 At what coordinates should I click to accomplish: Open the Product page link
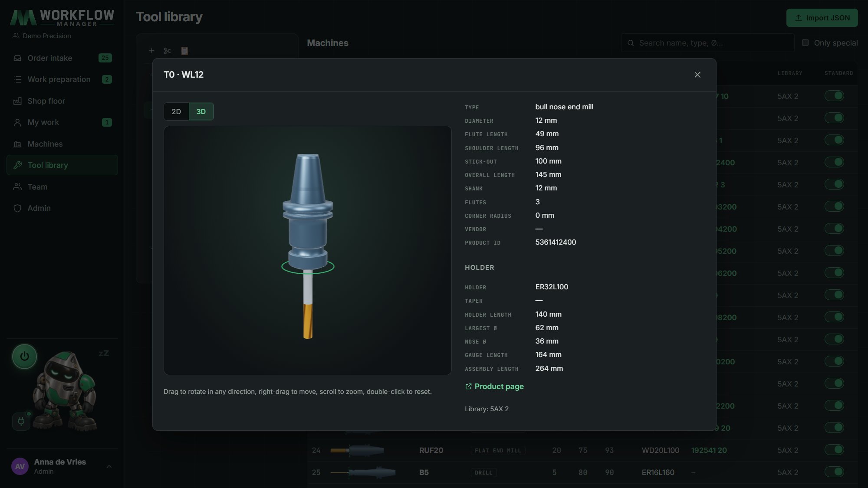[x=494, y=386]
